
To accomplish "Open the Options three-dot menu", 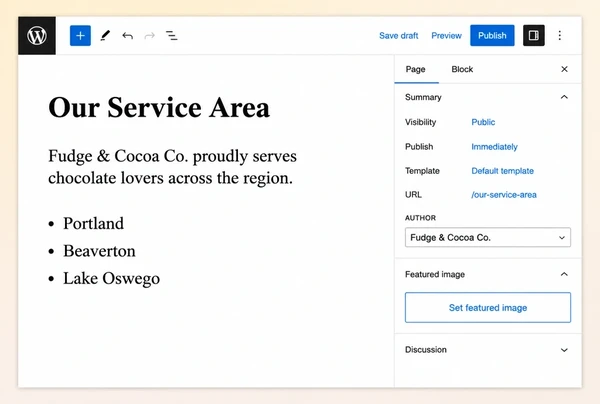I will 559,36.
